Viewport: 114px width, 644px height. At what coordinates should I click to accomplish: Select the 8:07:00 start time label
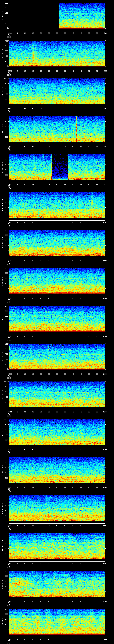pyautogui.click(x=9, y=147)
